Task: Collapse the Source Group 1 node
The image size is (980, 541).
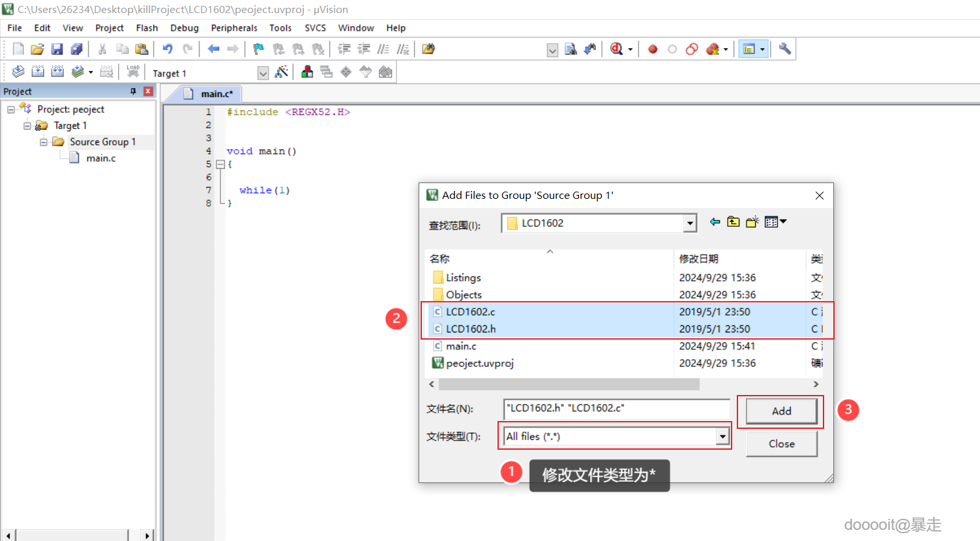Action: (x=44, y=142)
